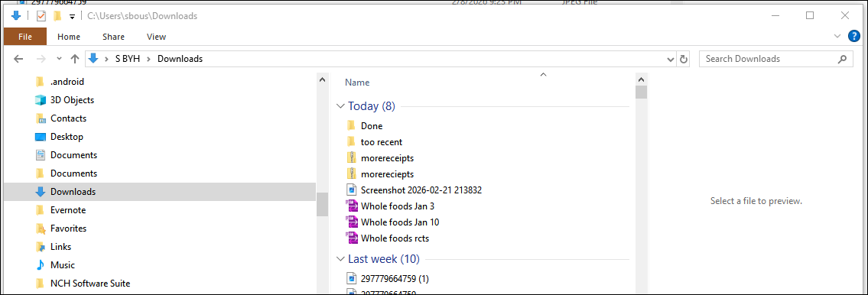Click S BYH in the address bar
868x295 pixels.
(x=128, y=59)
